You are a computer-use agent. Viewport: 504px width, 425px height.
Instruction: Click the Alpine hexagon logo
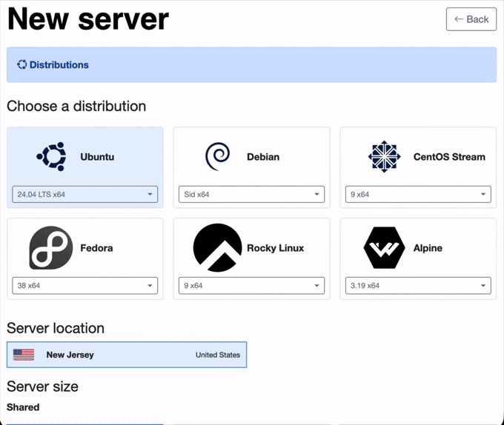coord(384,248)
